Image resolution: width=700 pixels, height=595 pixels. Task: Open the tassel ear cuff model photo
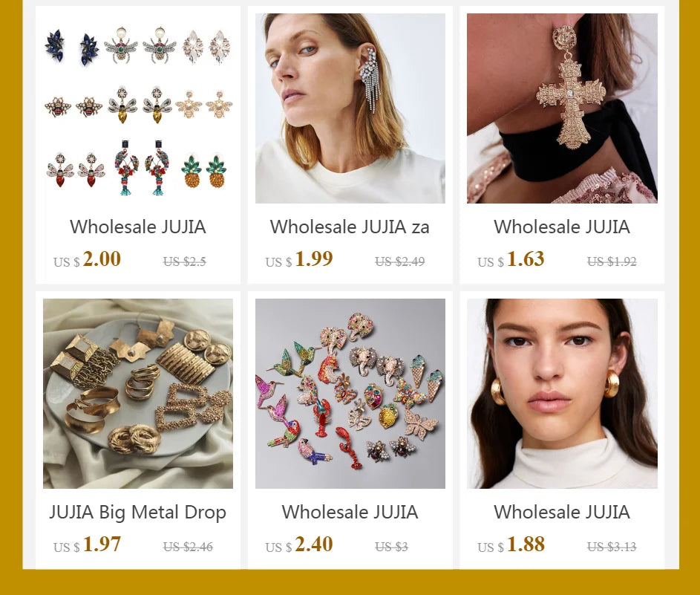[350, 108]
